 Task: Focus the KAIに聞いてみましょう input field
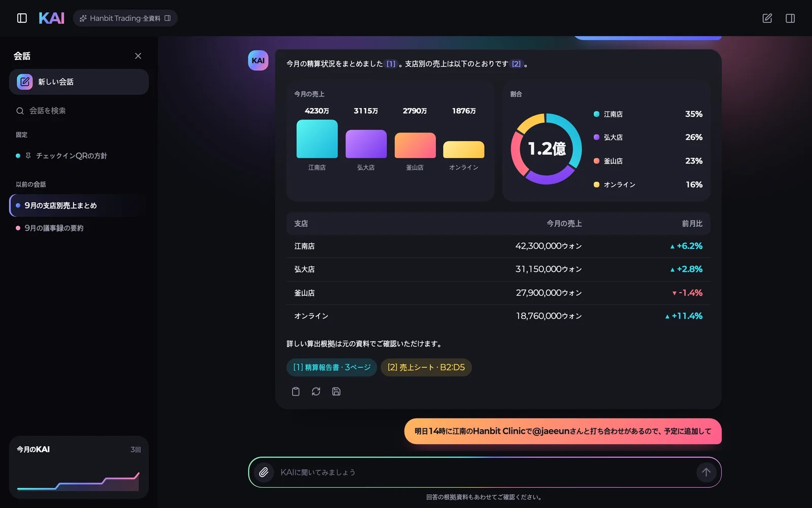485,472
